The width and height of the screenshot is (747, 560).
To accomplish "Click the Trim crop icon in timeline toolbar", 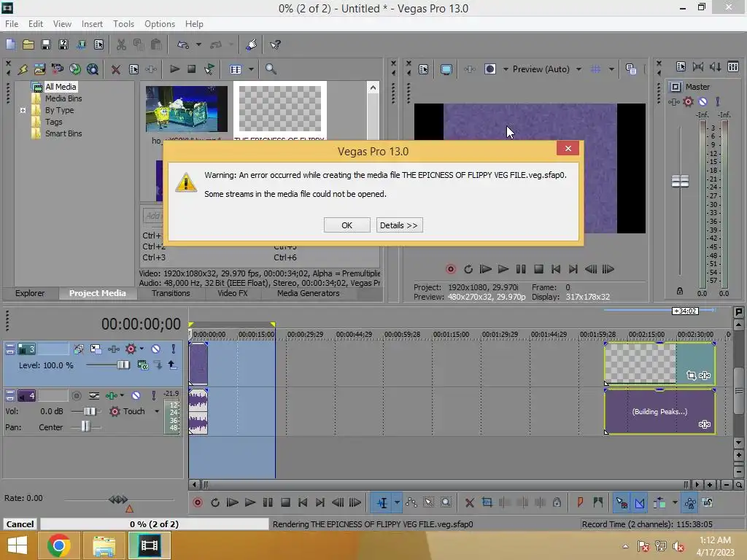I will click(487, 502).
